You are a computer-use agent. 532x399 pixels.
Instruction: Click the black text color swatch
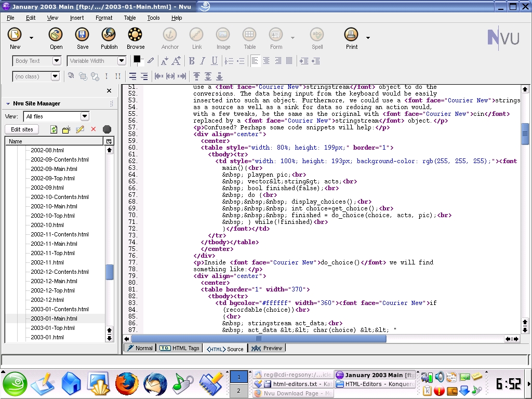[137, 59]
